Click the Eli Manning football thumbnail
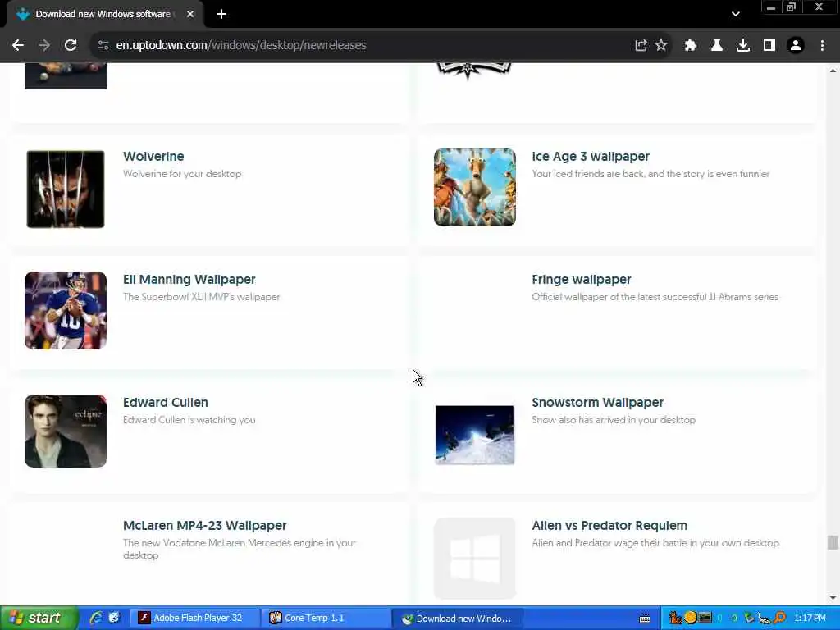This screenshot has width=840, height=630. coord(66,310)
